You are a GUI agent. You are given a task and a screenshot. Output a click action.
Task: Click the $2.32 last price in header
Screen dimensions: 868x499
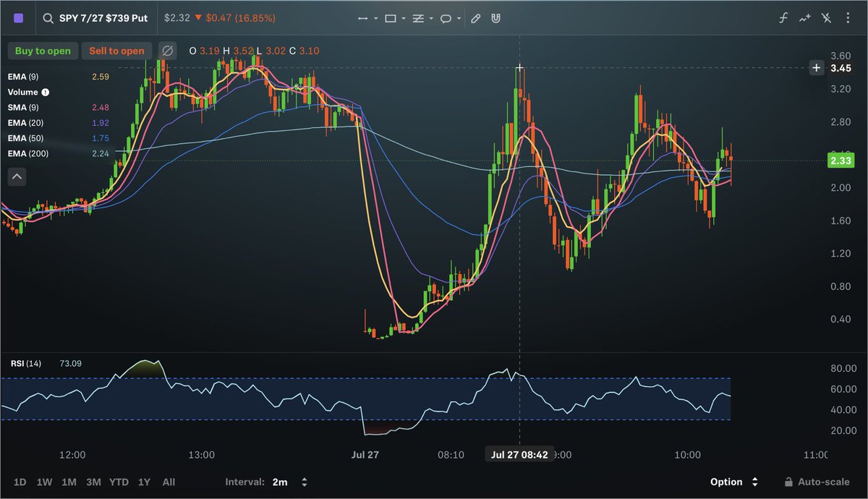click(177, 18)
